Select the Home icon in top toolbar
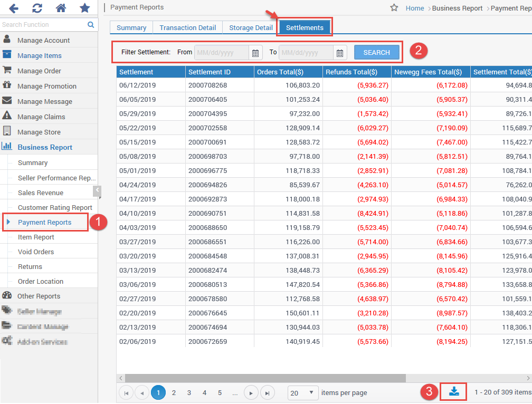 [x=60, y=8]
